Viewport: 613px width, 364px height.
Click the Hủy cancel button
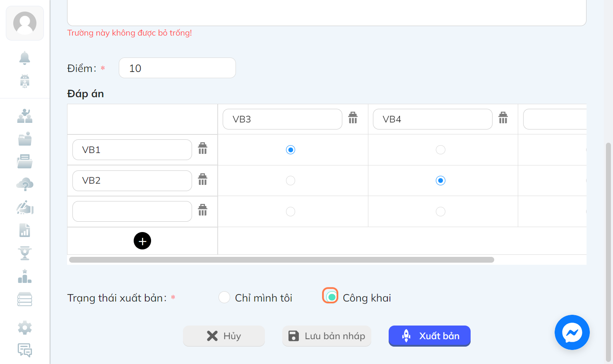click(224, 336)
